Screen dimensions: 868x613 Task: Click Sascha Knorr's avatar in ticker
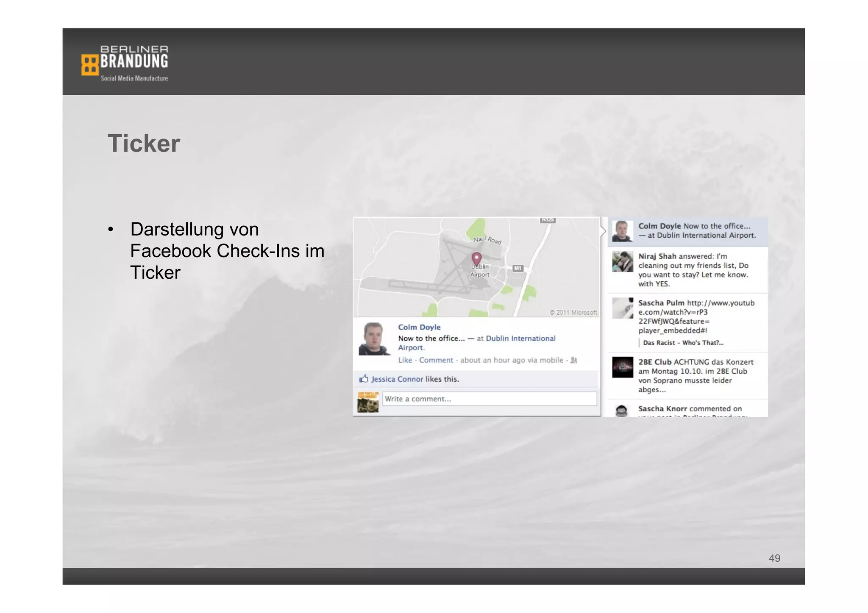[x=622, y=411]
